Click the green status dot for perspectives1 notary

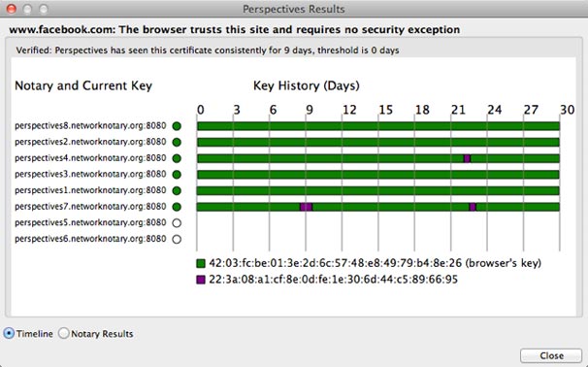point(177,190)
